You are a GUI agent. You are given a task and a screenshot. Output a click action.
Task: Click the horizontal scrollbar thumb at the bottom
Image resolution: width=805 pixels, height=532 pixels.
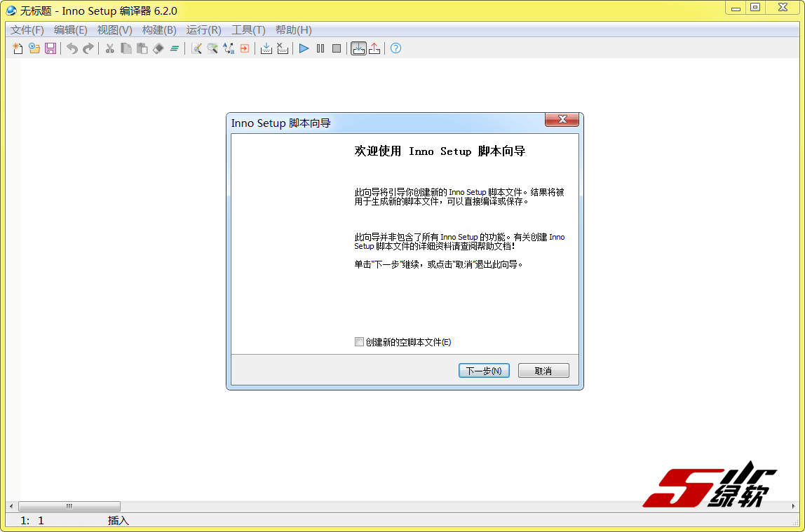point(69,506)
